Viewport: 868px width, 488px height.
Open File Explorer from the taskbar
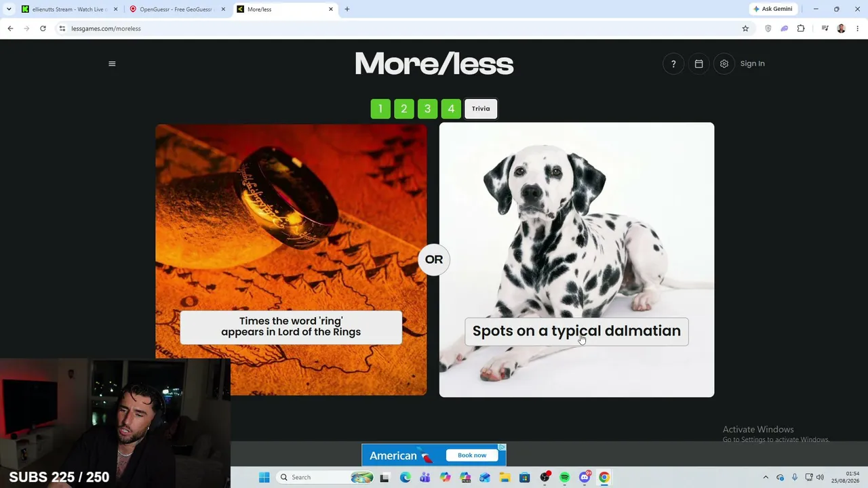(505, 477)
